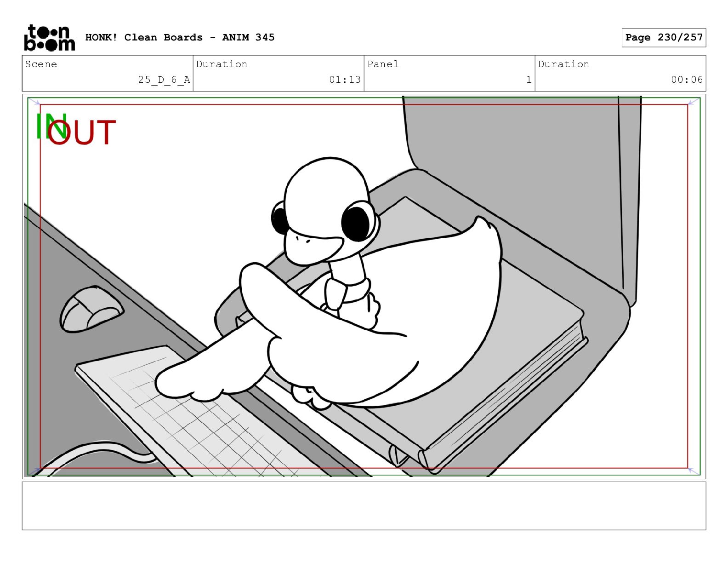Select scene value '25_D_6_A'

point(164,80)
